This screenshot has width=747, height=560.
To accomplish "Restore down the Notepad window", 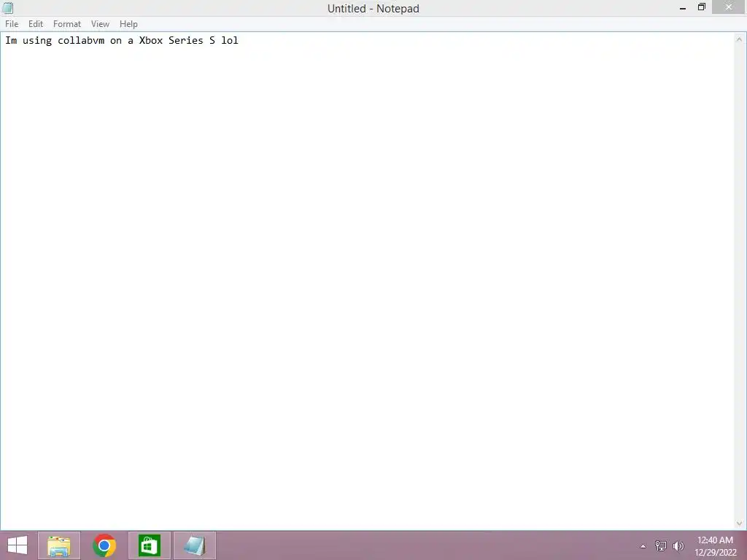I will pos(701,7).
